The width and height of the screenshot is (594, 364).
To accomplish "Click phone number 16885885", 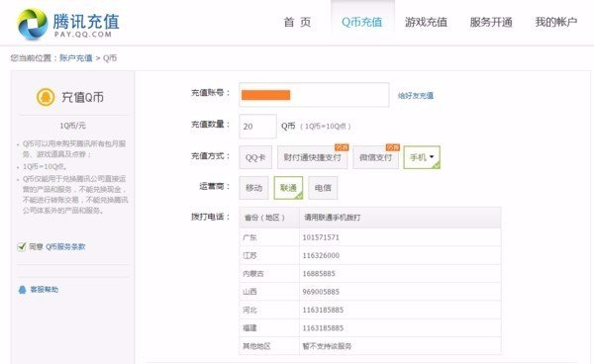I will point(319,274).
